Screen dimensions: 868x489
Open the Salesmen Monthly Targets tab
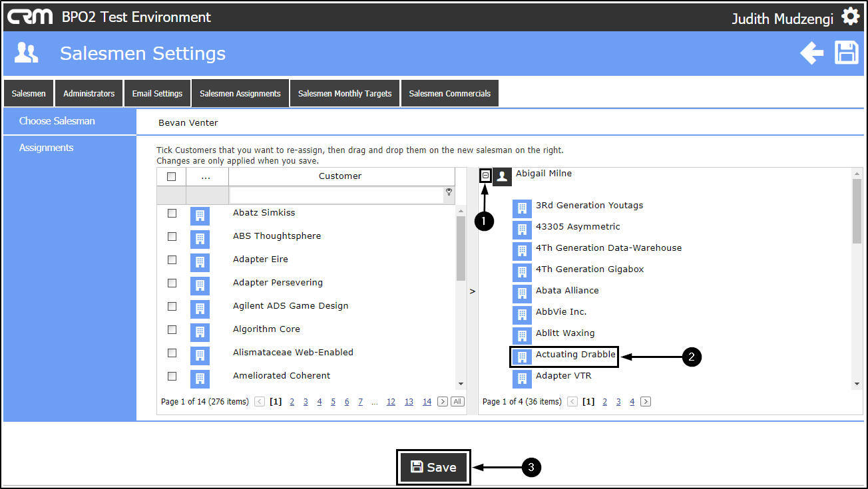pyautogui.click(x=345, y=94)
